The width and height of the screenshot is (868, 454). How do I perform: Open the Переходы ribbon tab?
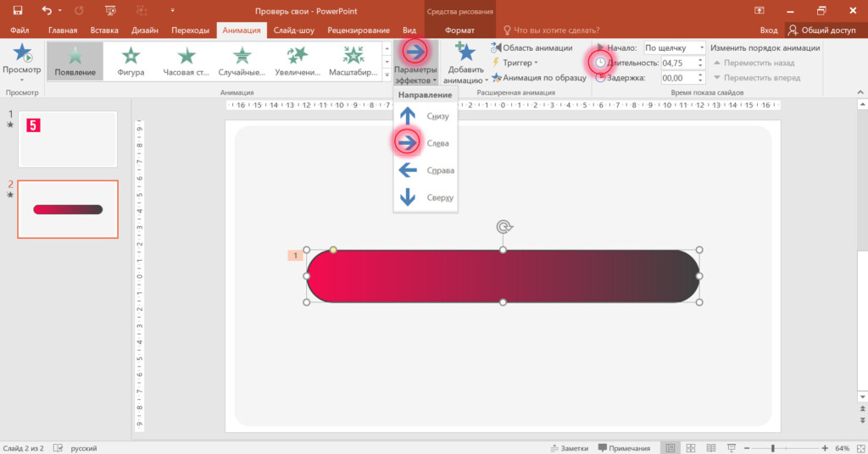(190, 30)
